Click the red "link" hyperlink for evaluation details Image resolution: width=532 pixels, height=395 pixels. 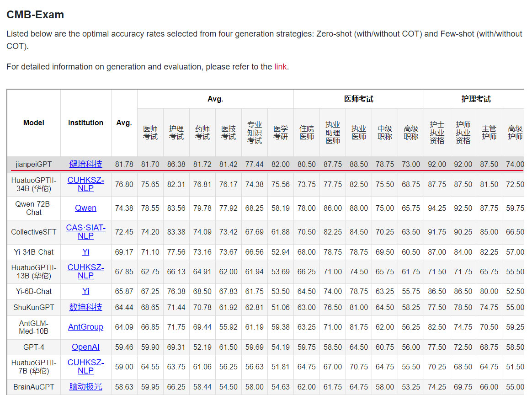coord(280,67)
